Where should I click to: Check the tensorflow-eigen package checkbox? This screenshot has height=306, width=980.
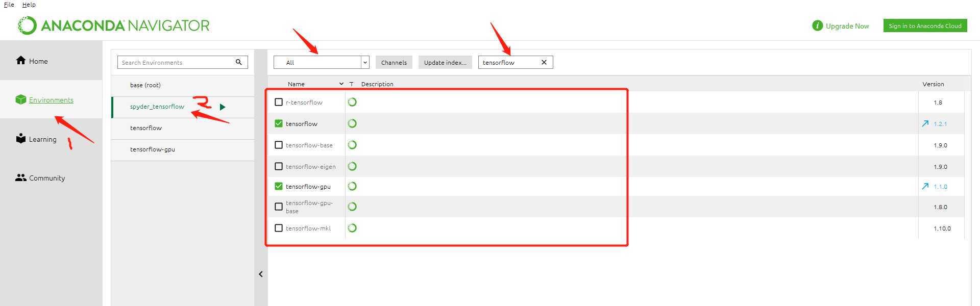[x=279, y=166]
